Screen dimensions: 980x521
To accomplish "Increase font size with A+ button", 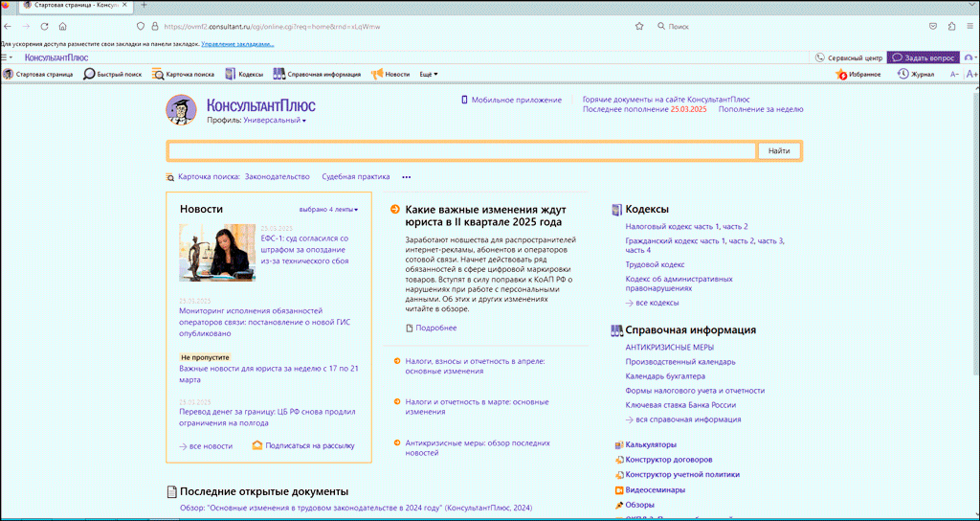I will [x=972, y=74].
